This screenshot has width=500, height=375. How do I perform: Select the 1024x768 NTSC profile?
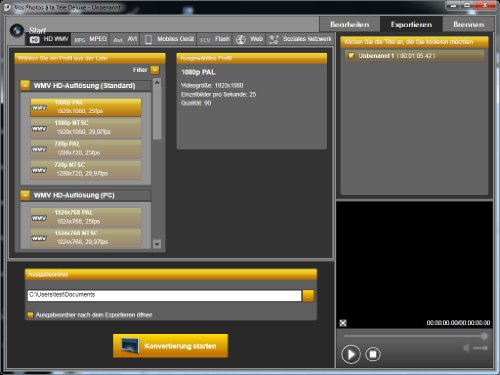(86, 238)
